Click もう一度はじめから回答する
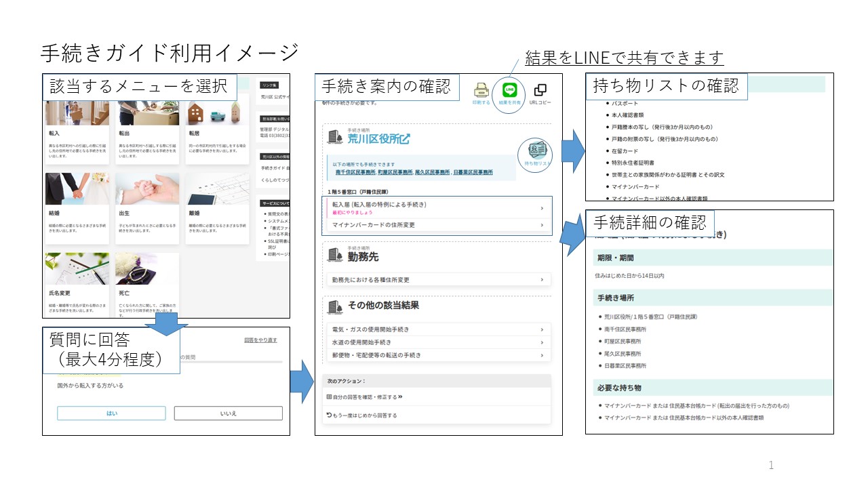 point(361,415)
